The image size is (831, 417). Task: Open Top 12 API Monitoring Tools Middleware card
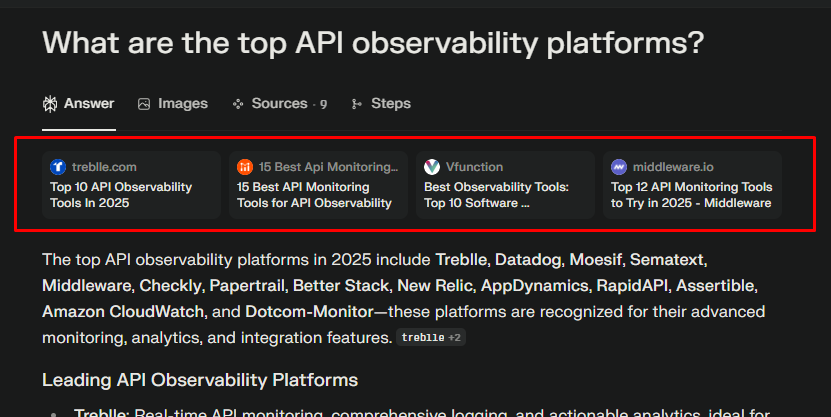(x=692, y=185)
